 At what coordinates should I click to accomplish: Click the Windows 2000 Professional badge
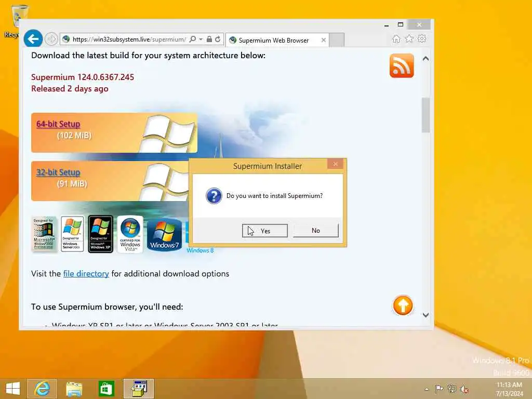44,234
